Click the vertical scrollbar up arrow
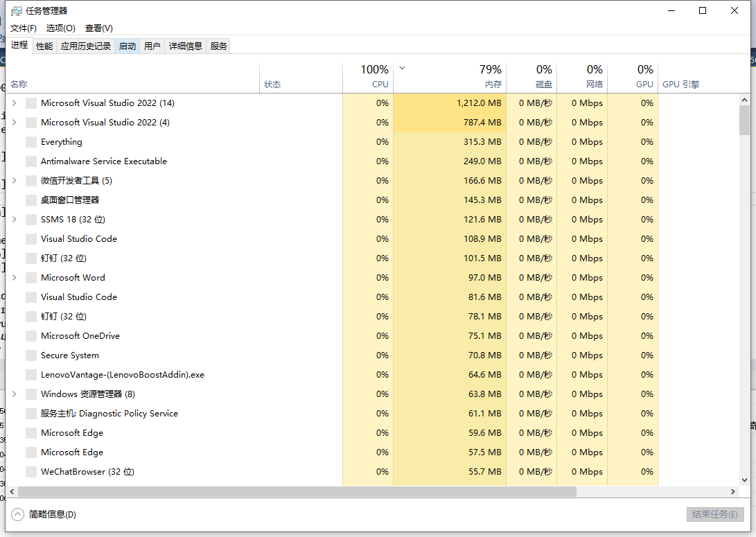Screen dimensions: 756x537 point(744,100)
